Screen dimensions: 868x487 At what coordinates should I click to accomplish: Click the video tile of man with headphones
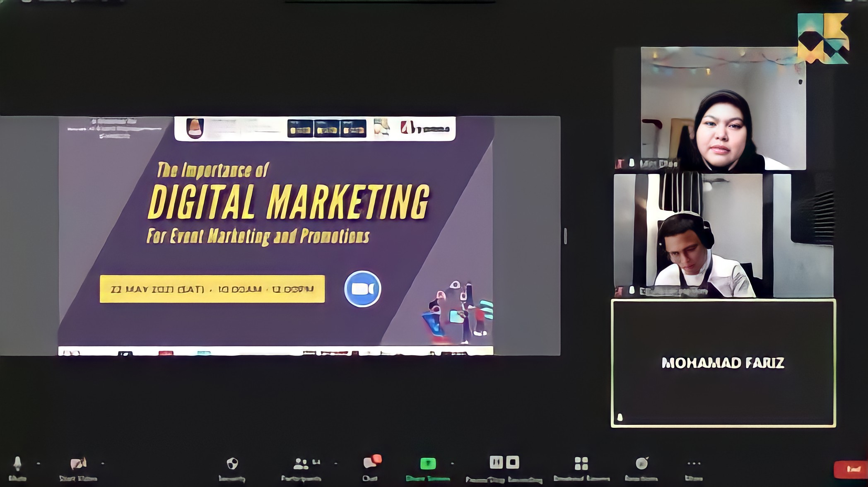click(x=723, y=236)
